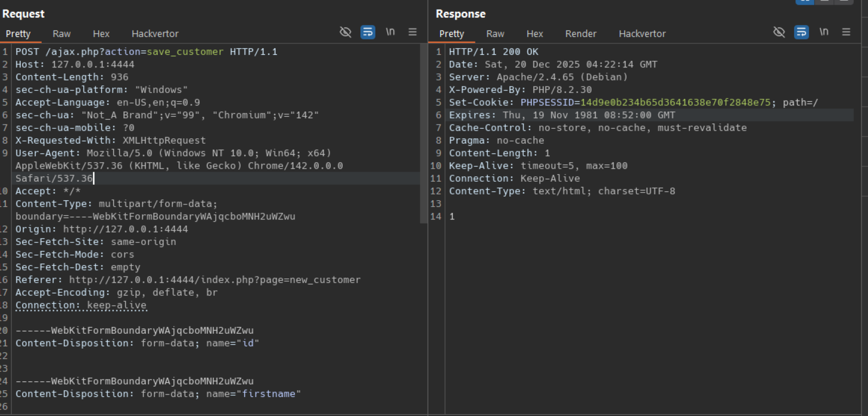Switch to the Response Hex tab
The height and width of the screenshot is (416, 868).
point(535,34)
